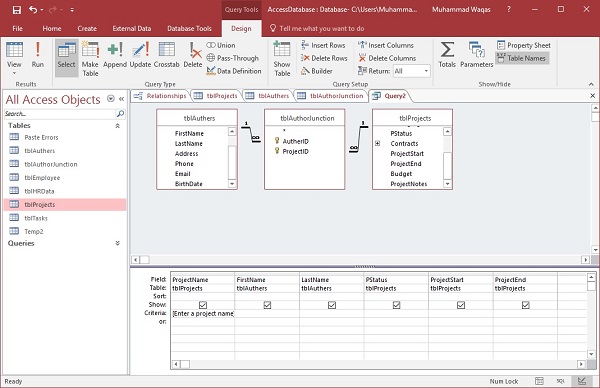Save the query with the floppy icon
Image resolution: width=600 pixels, height=388 pixels.
(16, 10)
